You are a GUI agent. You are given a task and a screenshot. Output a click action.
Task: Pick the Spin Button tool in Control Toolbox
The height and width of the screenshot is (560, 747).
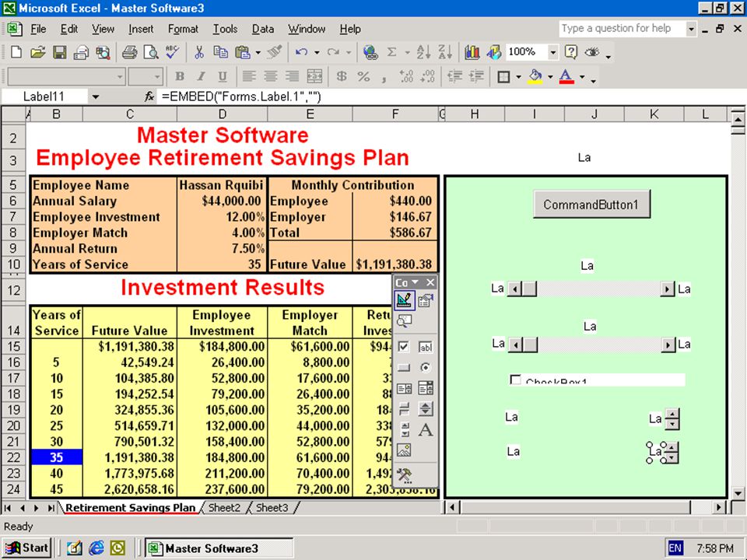coord(426,409)
